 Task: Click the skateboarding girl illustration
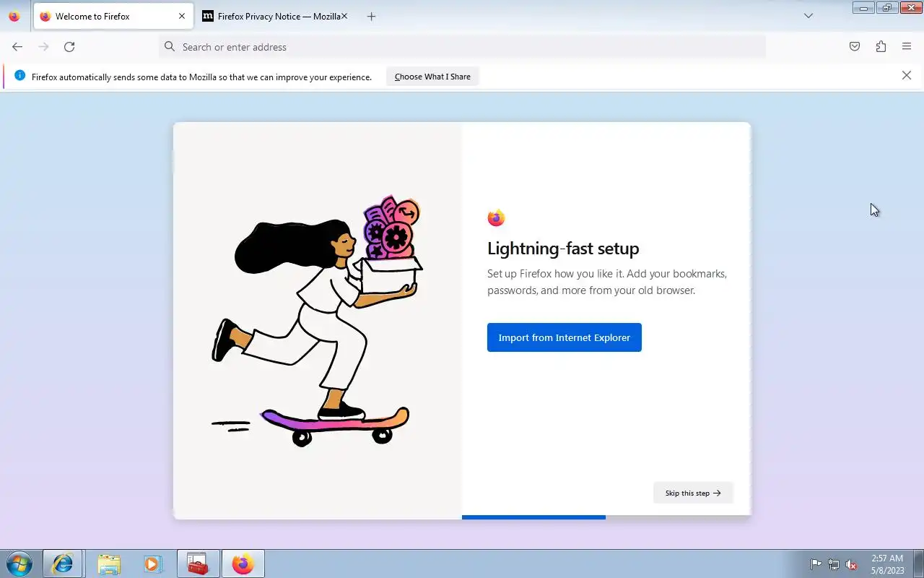point(318,322)
